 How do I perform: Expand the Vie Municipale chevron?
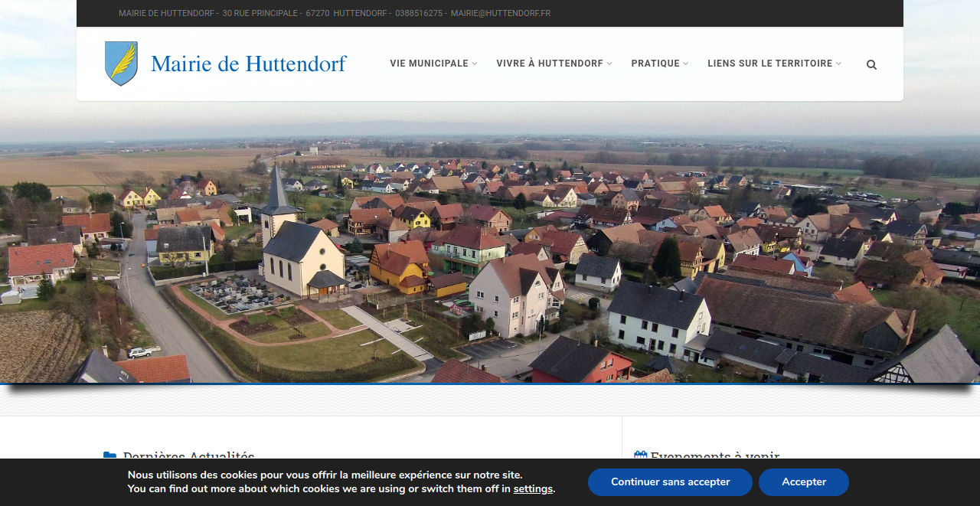475,64
